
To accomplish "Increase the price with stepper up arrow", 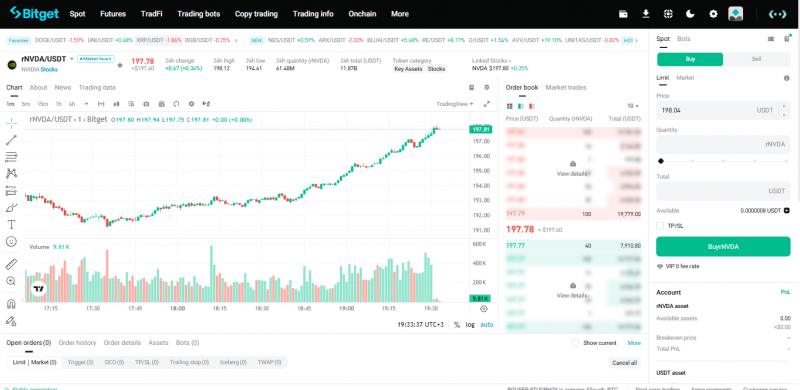I will pos(784,107).
